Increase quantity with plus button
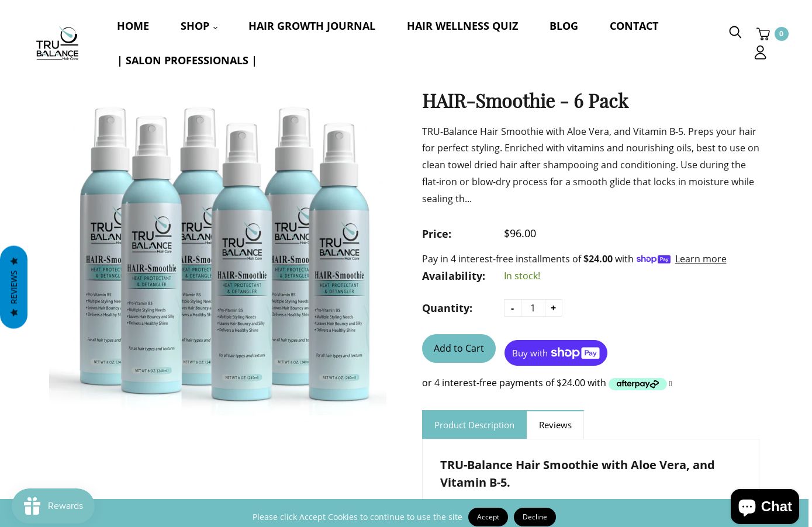Image resolution: width=812 pixels, height=527 pixels. point(553,308)
